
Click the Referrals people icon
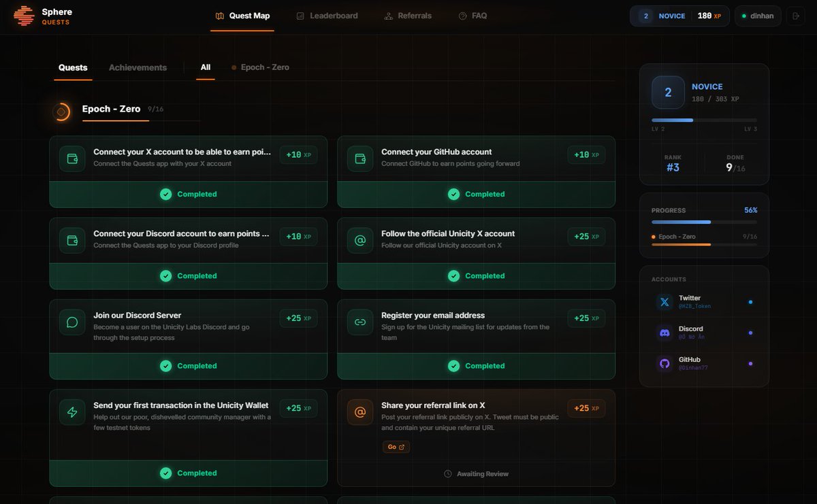(x=388, y=16)
